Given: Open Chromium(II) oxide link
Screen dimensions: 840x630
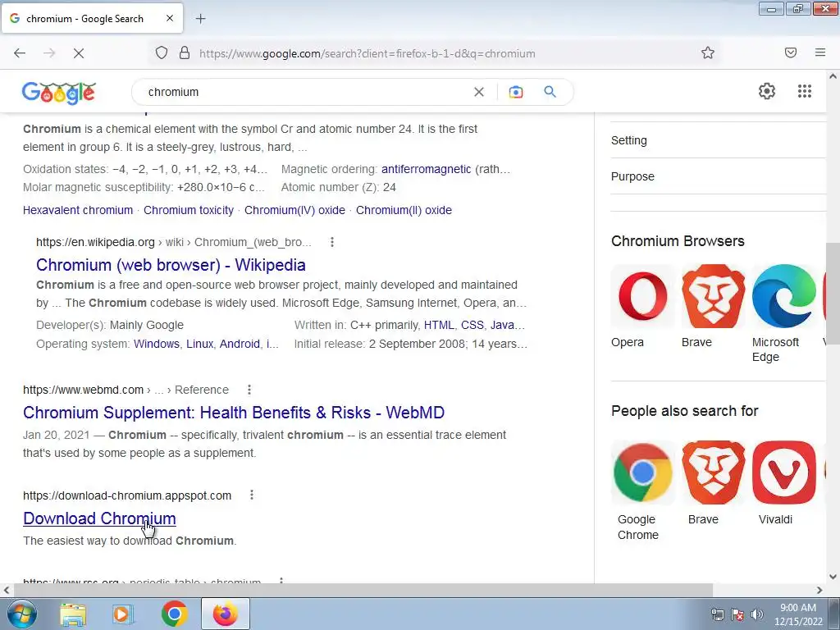Looking at the screenshot, I should pos(404,210).
